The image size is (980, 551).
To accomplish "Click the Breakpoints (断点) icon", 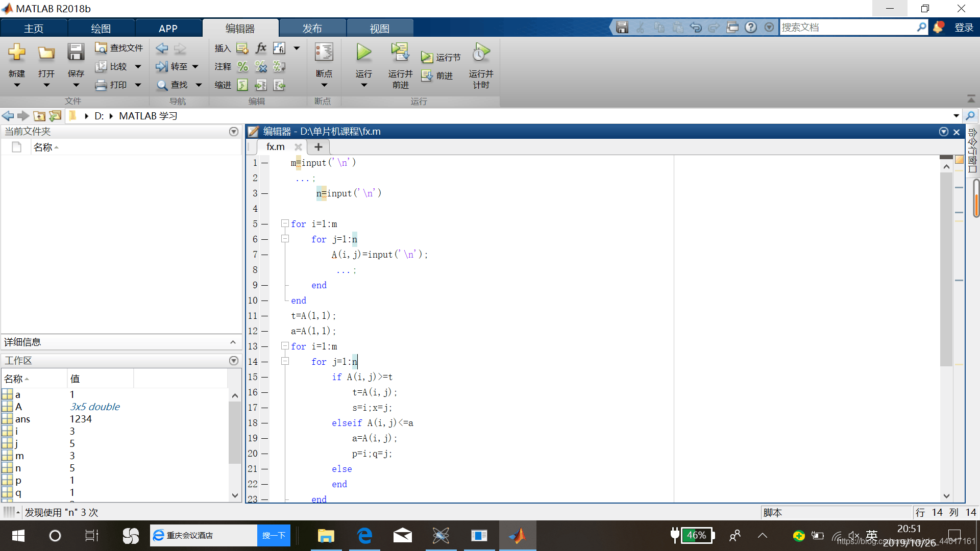I will (x=324, y=53).
